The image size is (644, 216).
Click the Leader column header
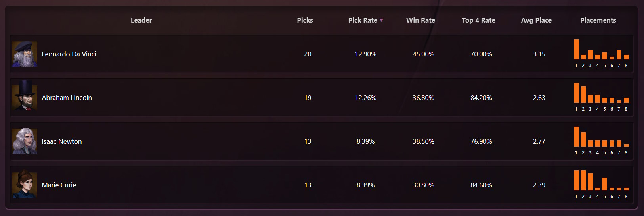pyautogui.click(x=141, y=20)
